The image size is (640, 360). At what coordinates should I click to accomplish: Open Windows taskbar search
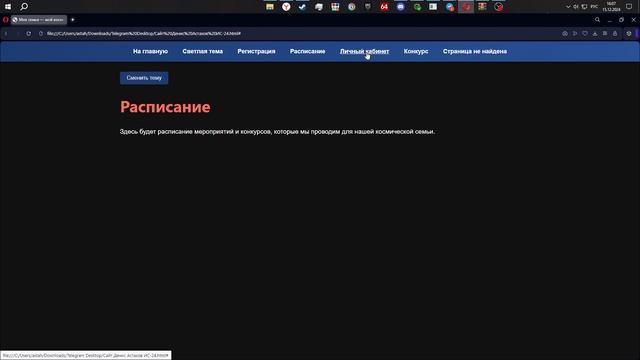click(x=24, y=7)
